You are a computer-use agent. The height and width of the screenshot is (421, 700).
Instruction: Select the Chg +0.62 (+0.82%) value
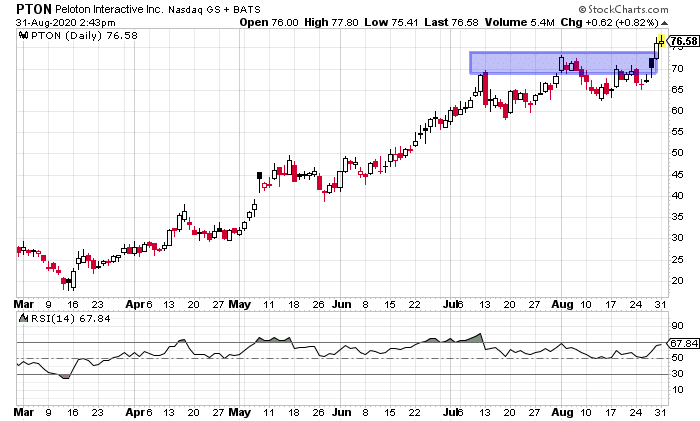(x=610, y=22)
